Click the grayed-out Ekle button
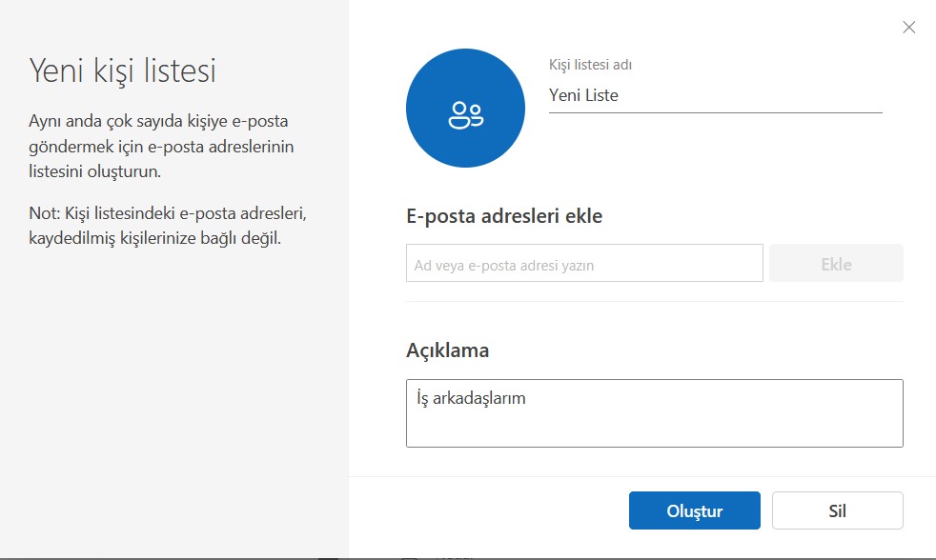Screen dimensions: 936x560 pyautogui.click(x=835, y=263)
